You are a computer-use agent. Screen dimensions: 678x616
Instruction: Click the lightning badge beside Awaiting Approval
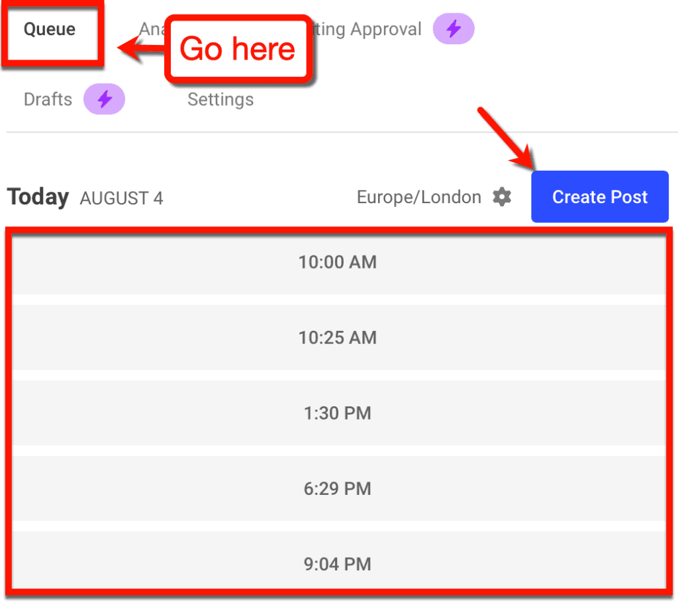point(453,29)
